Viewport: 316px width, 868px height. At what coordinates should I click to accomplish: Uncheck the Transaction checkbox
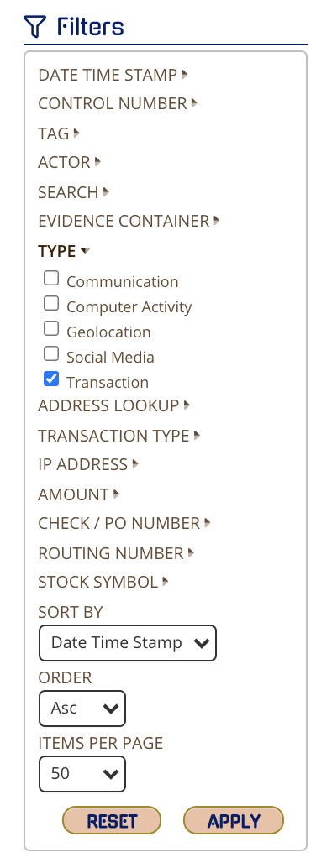point(51,379)
